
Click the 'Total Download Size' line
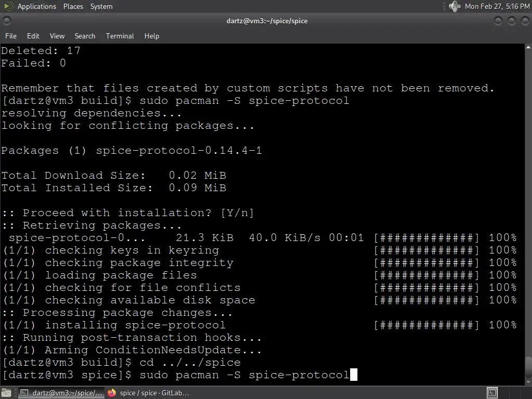(114, 176)
